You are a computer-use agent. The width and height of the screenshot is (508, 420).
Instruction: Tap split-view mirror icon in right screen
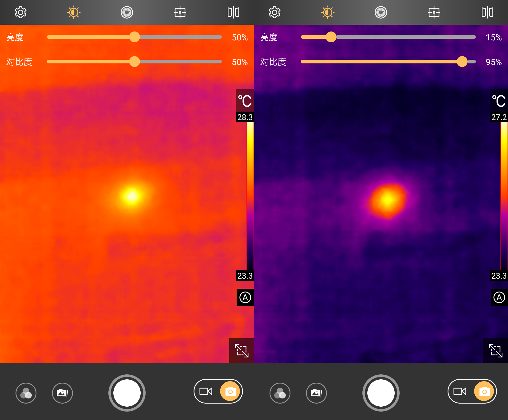pyautogui.click(x=487, y=12)
